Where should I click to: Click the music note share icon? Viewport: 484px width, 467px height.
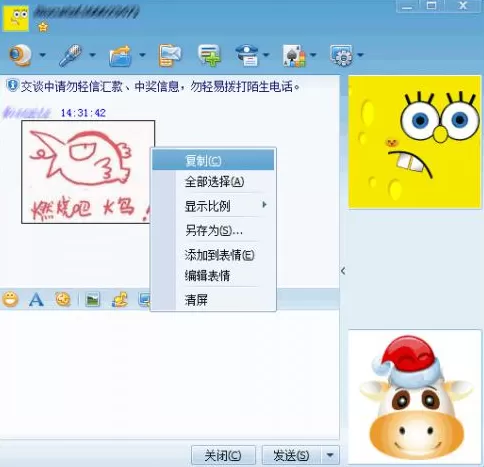(x=120, y=299)
